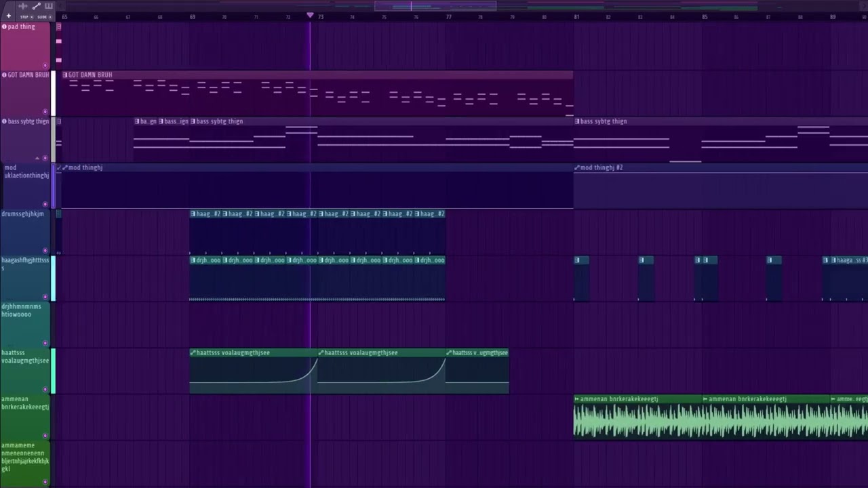
Task: Click the white color bar of GOT DAMN BRUH track
Action: point(54,93)
